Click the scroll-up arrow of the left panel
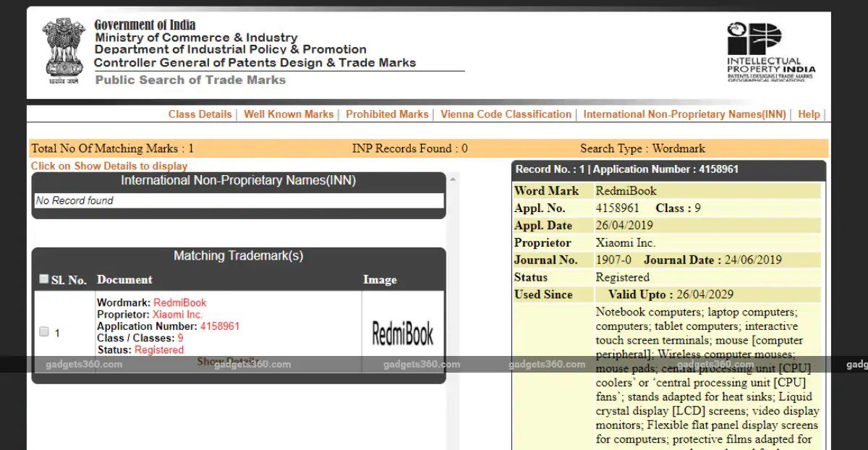Viewport: 868px width, 450px height. 453,179
